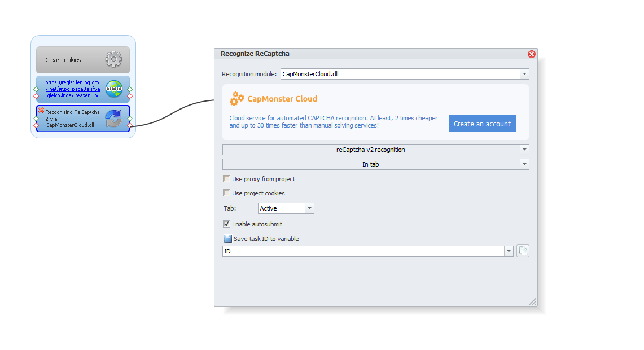
Task: Click red input connector of URL block
Action: pyautogui.click(x=36, y=96)
